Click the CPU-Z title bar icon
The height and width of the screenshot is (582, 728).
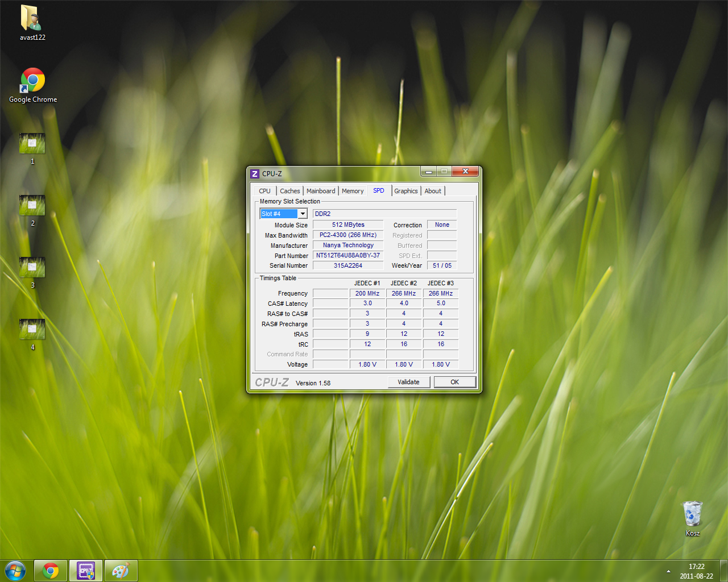pos(255,174)
